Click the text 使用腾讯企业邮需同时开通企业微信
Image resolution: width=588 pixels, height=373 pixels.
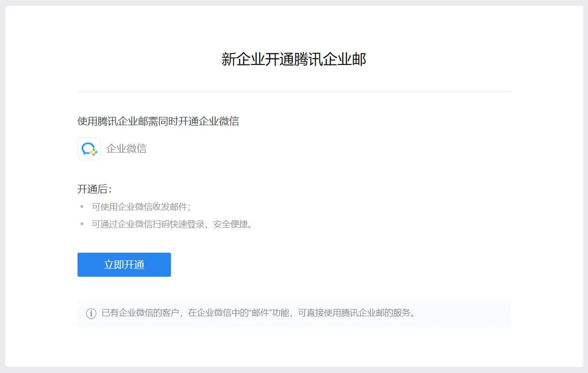(x=158, y=121)
